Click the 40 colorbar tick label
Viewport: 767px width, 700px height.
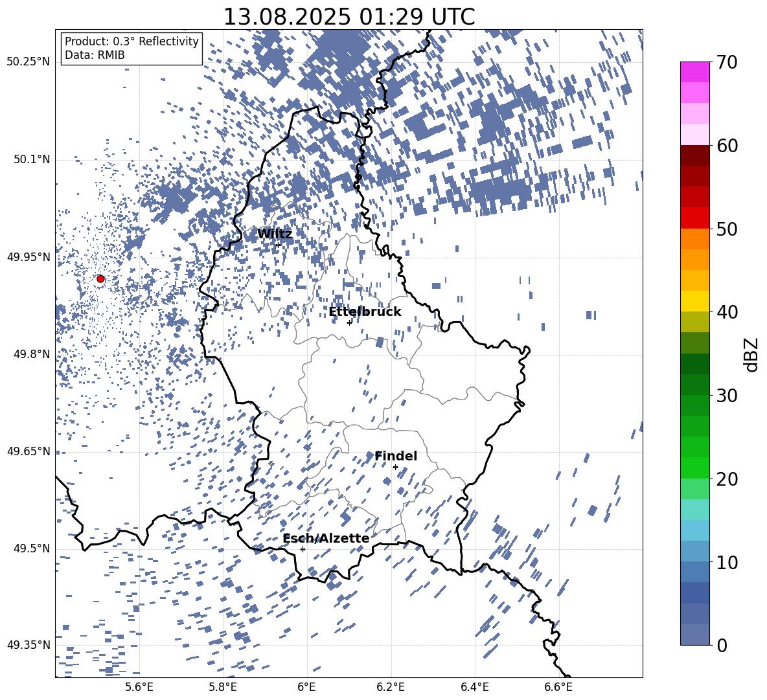coord(727,312)
